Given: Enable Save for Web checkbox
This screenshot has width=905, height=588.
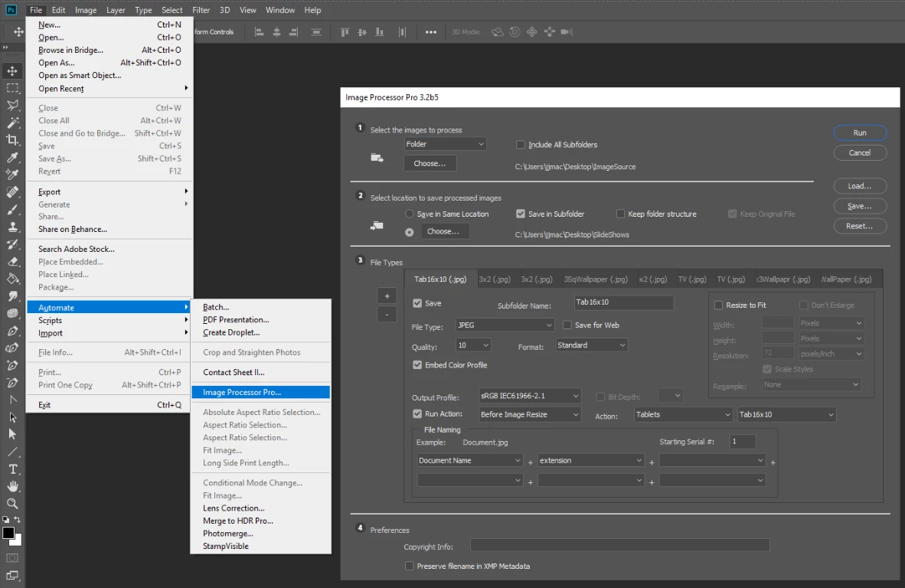Looking at the screenshot, I should pyautogui.click(x=567, y=325).
